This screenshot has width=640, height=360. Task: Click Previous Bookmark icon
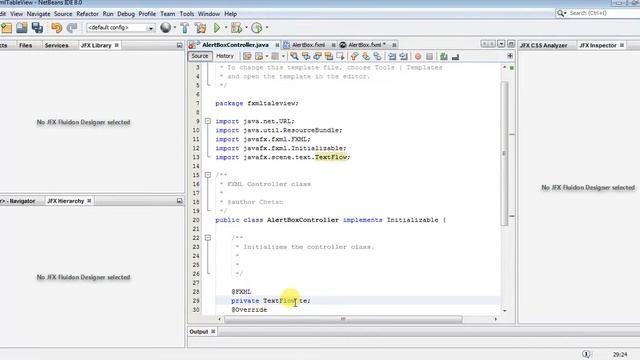[x=354, y=56]
